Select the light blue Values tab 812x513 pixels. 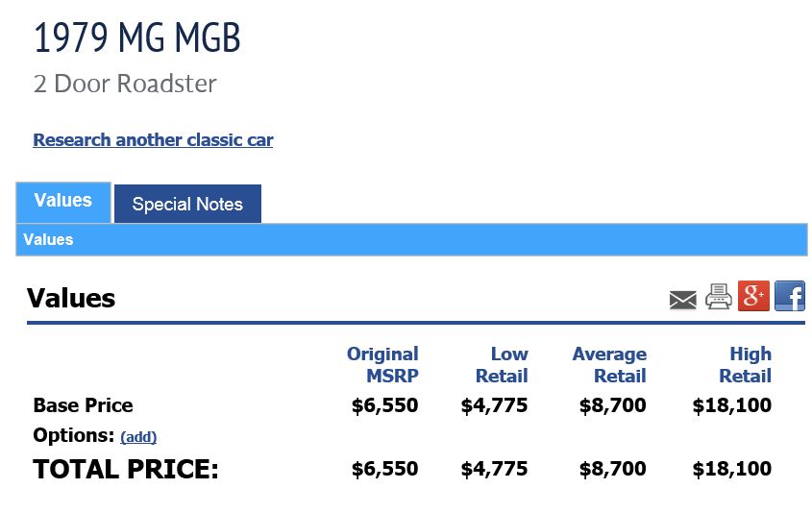point(63,202)
